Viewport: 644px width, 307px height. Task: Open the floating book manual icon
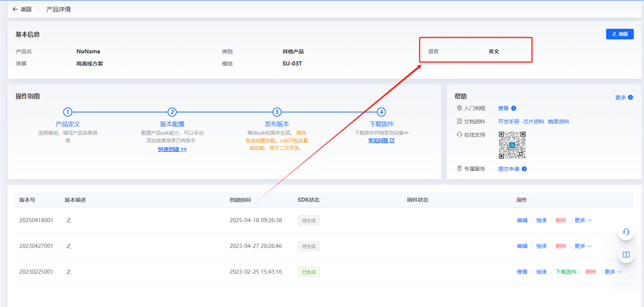[626, 255]
